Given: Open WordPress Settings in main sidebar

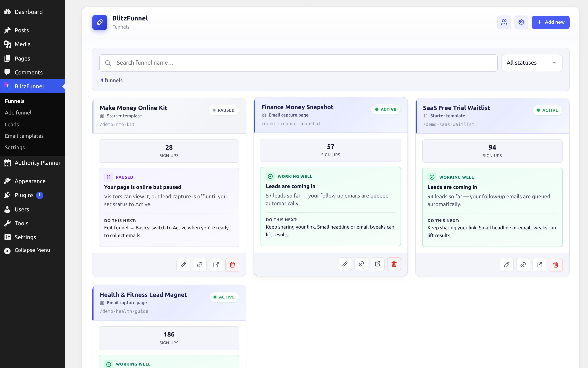Looking at the screenshot, I should [x=32, y=237].
